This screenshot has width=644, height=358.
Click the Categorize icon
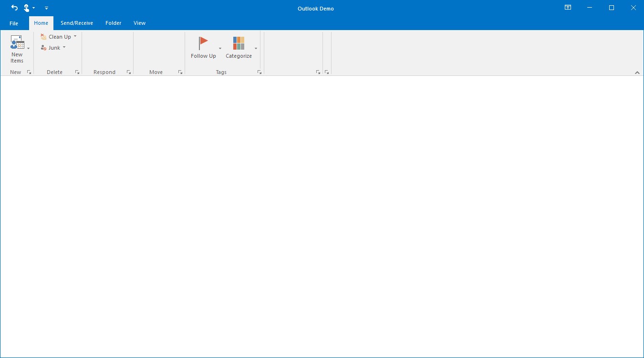(x=239, y=42)
